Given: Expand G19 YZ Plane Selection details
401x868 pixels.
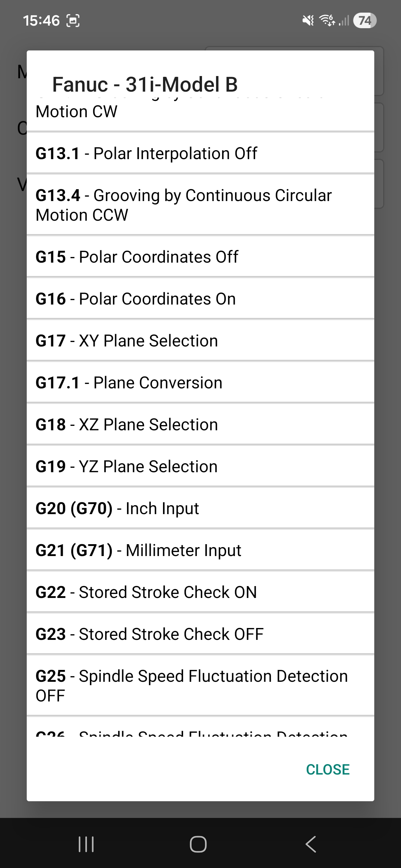Looking at the screenshot, I should point(200,466).
